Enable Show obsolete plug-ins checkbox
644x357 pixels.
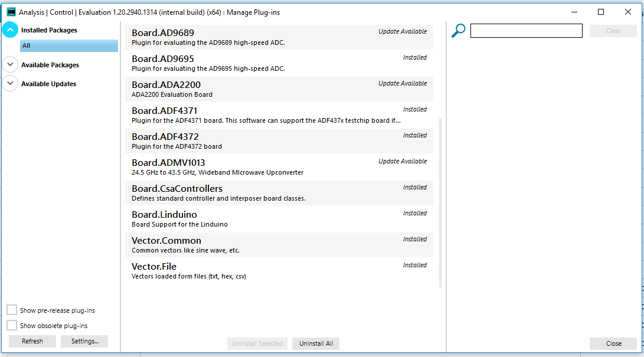12,325
